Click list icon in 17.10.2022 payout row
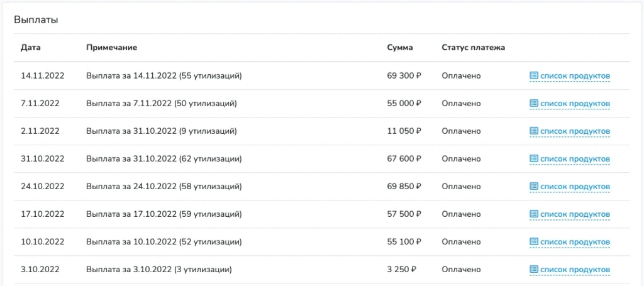Screen dimensions: 644x286 (x=533, y=214)
